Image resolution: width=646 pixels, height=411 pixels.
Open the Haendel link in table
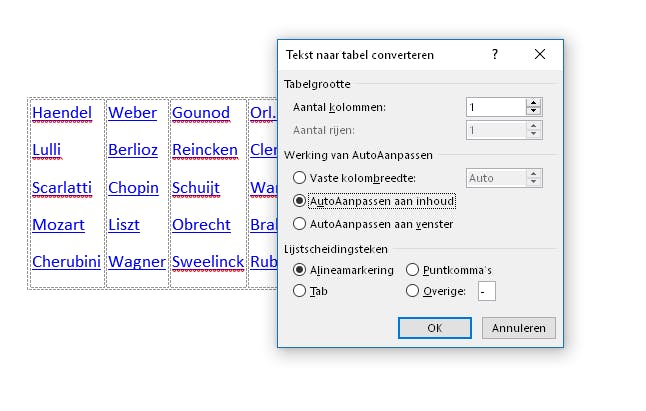(62, 113)
